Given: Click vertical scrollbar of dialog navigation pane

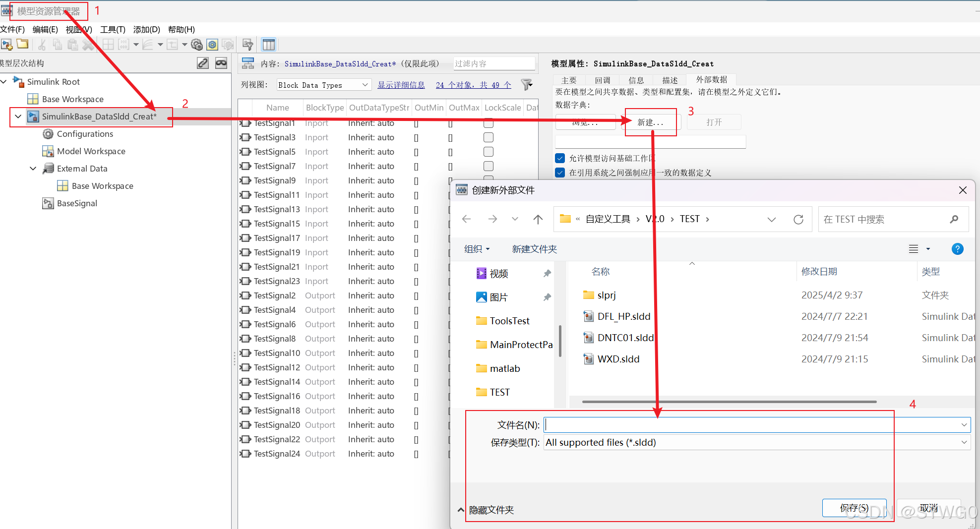Looking at the screenshot, I should click(x=560, y=341).
